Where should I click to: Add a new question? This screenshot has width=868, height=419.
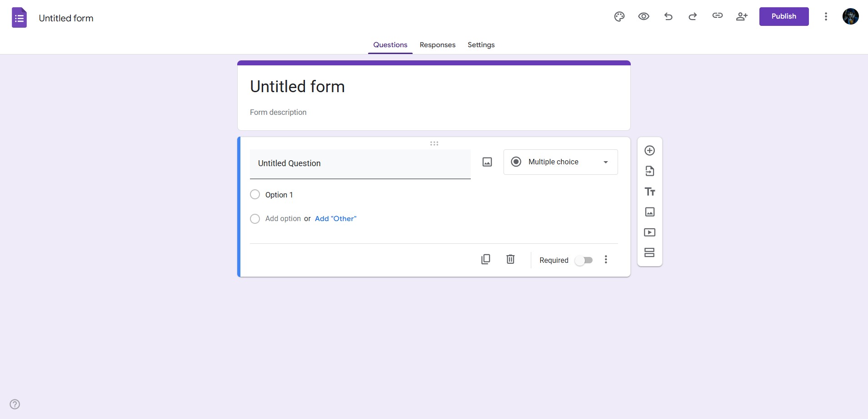pos(650,150)
